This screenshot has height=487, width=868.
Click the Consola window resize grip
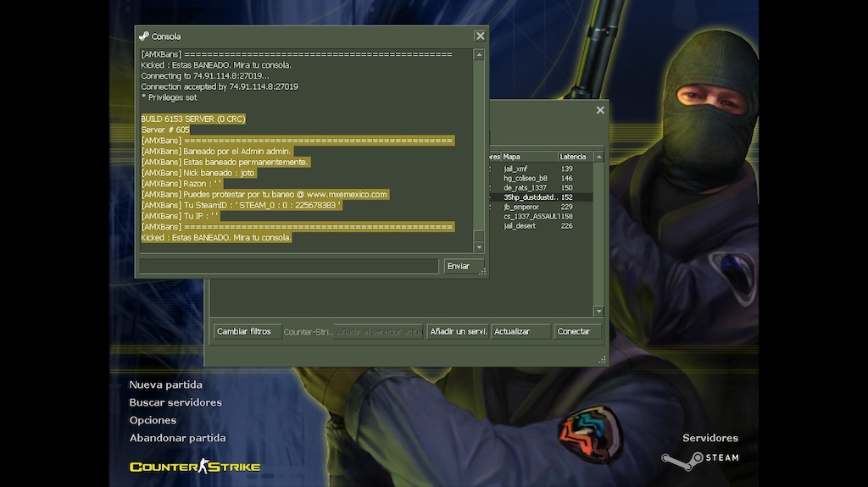pos(482,271)
